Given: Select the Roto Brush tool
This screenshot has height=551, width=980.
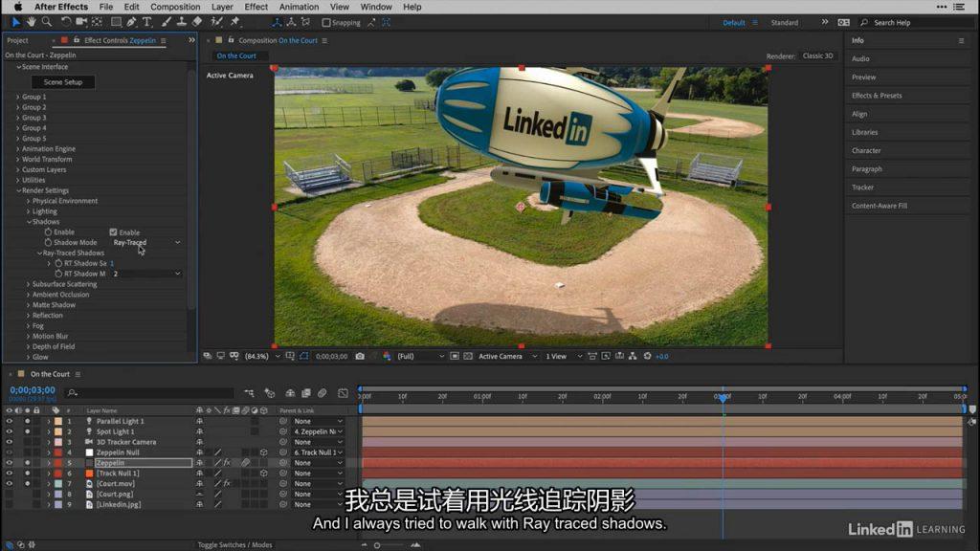Looking at the screenshot, I should click(x=216, y=23).
